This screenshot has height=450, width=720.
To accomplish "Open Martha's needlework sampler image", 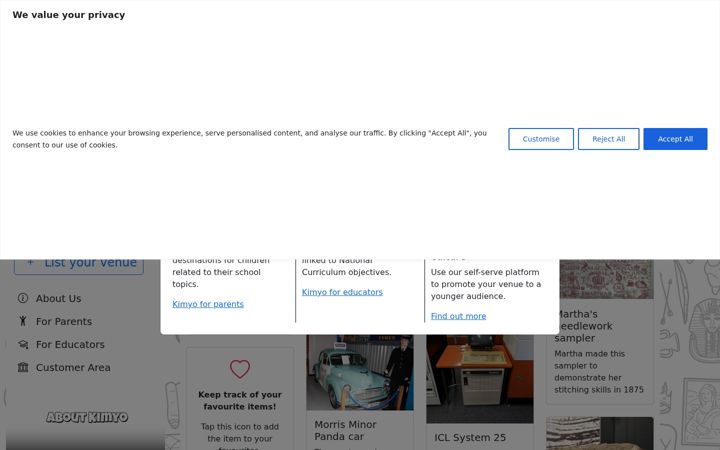I will pos(606,279).
